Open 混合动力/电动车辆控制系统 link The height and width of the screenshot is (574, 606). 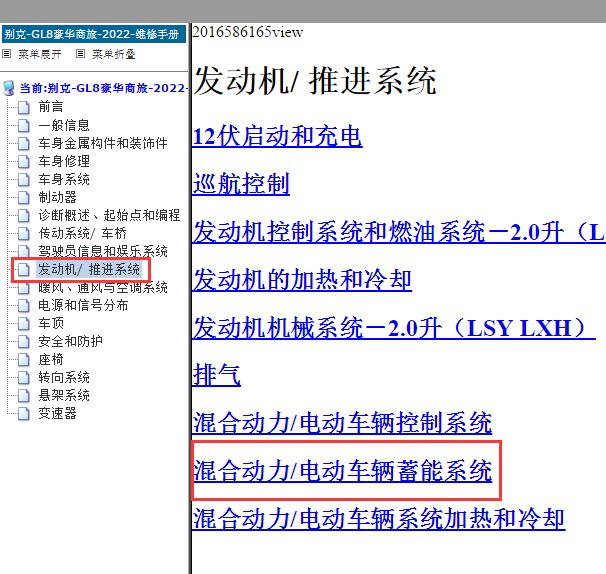(342, 422)
